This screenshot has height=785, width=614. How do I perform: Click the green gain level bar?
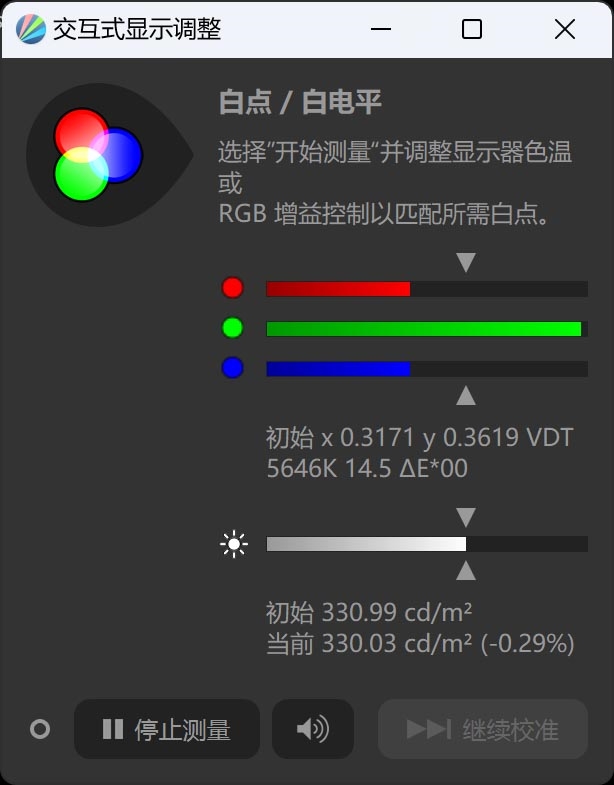tap(427, 329)
